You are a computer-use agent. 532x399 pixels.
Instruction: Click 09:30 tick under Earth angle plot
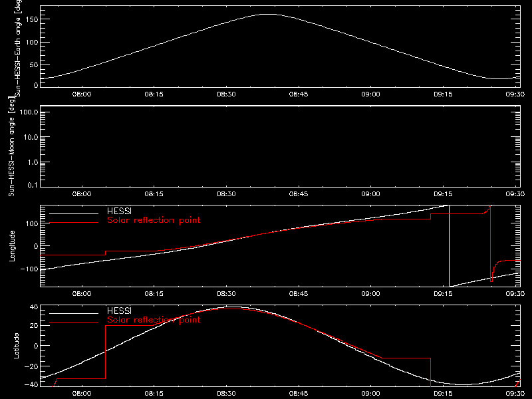tap(515, 94)
